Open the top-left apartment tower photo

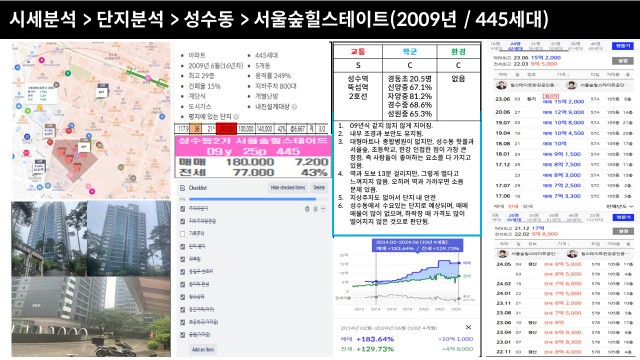click(49, 239)
